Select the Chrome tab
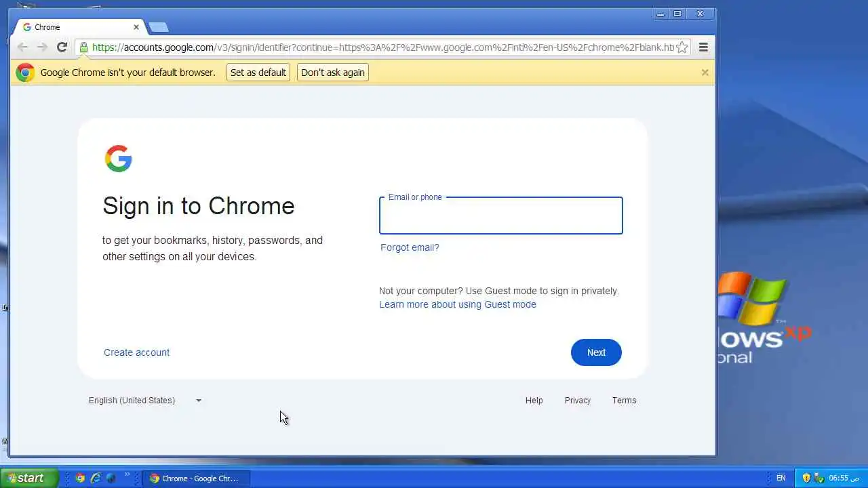The width and height of the screenshot is (868, 488). pyautogui.click(x=80, y=27)
